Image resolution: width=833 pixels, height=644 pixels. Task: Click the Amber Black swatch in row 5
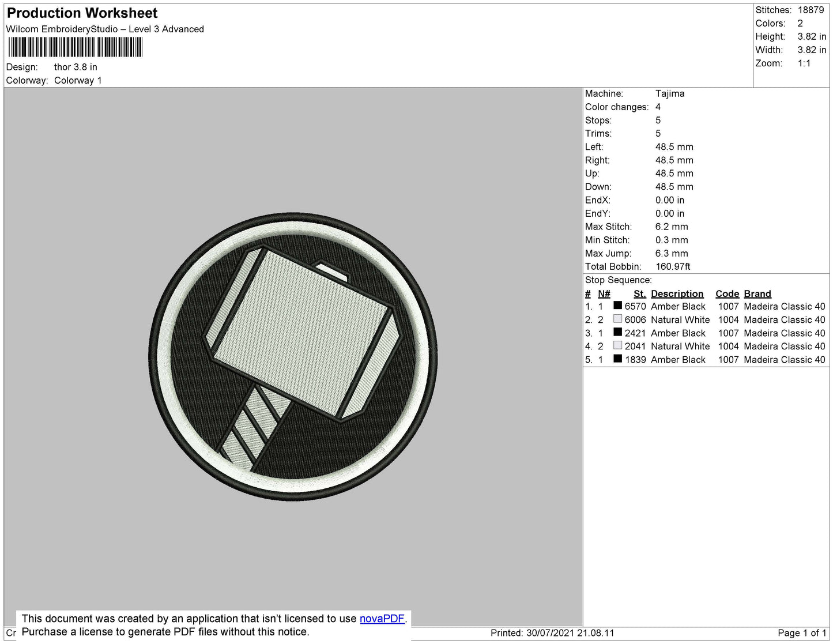coord(617,359)
